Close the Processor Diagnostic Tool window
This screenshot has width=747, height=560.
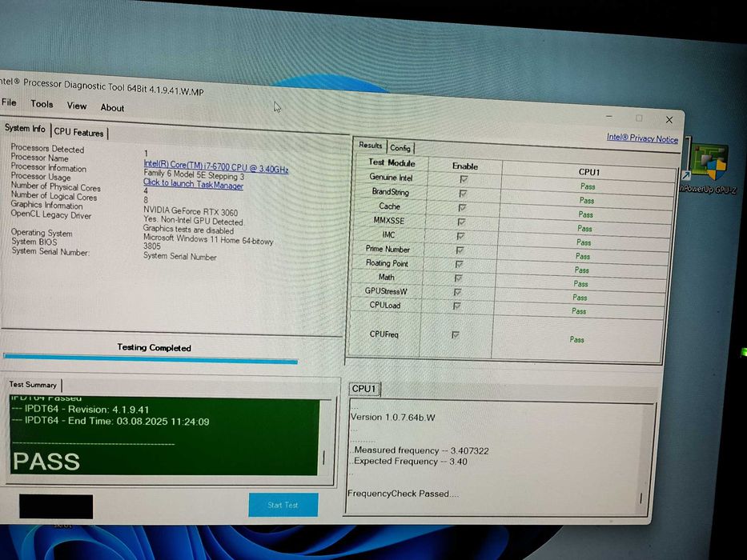[669, 120]
